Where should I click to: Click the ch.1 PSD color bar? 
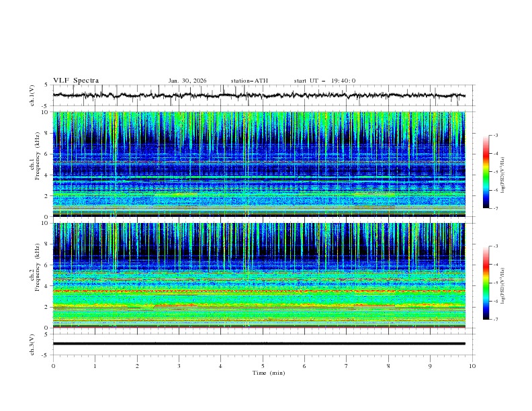(486, 172)
